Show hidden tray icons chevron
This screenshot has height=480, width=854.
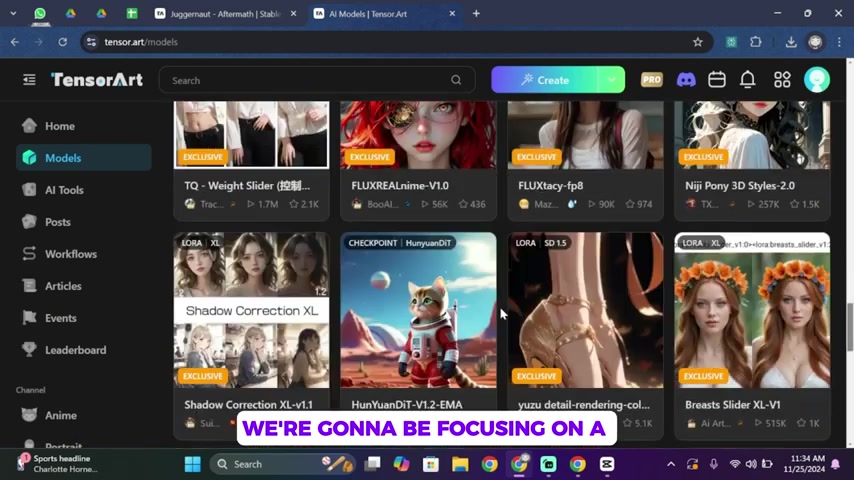point(671,464)
